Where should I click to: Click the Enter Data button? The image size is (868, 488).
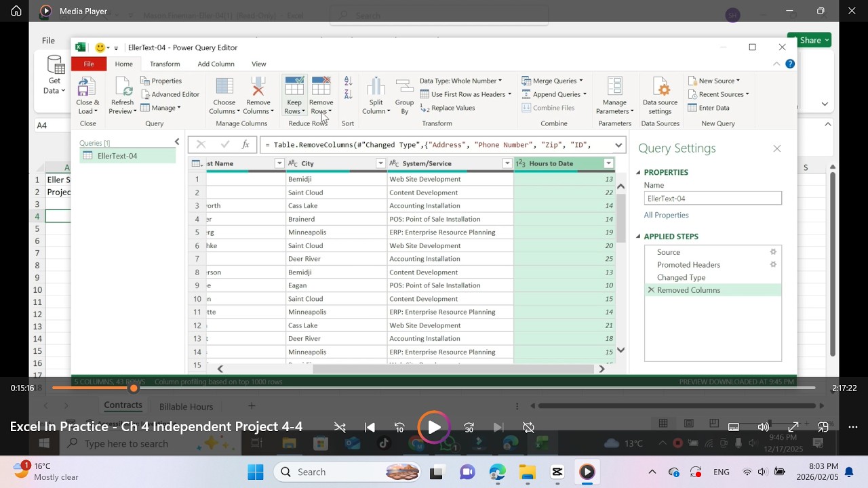point(709,108)
